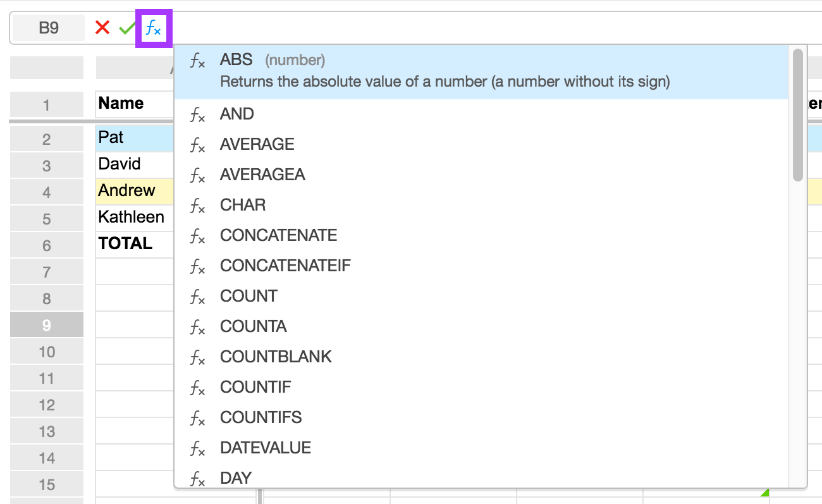Select the COUNTIF function
Screen dimensions: 822x504
[x=255, y=387]
